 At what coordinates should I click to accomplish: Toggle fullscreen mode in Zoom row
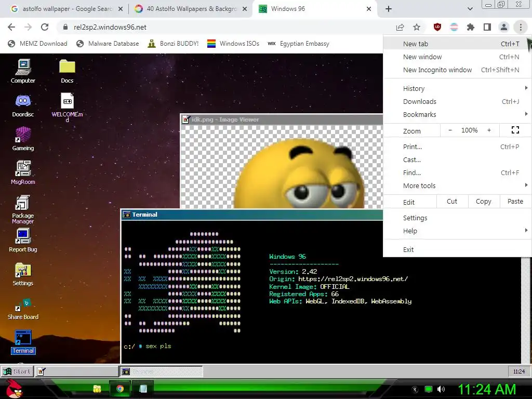(x=515, y=130)
